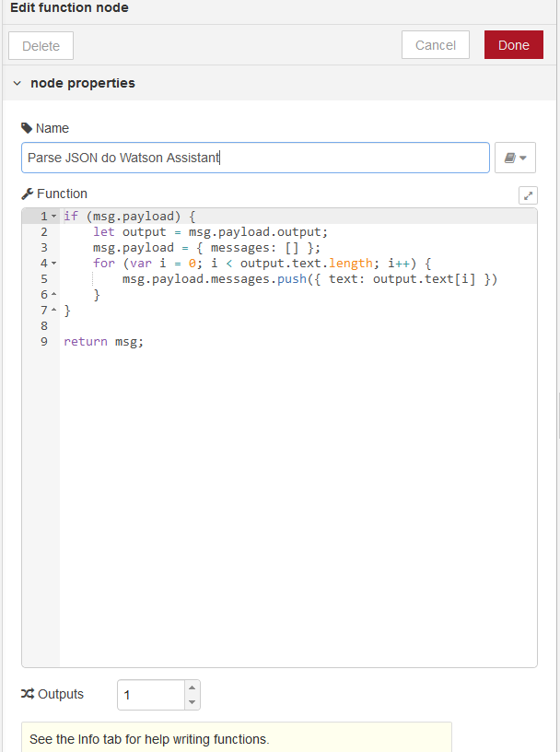Click the fold end marker on line 7
Screen dimensions: 560x752
pos(53,311)
